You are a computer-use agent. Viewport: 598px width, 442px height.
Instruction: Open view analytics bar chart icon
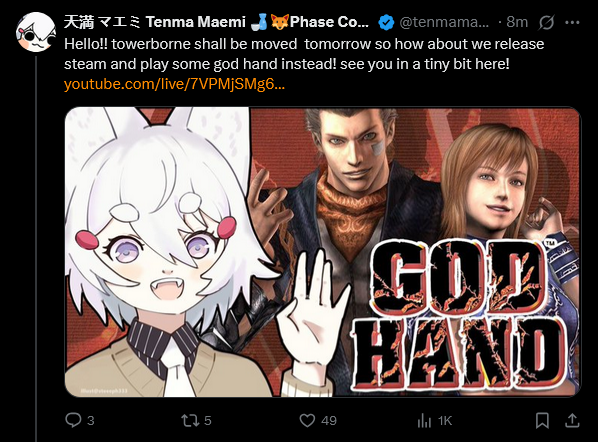pos(424,421)
